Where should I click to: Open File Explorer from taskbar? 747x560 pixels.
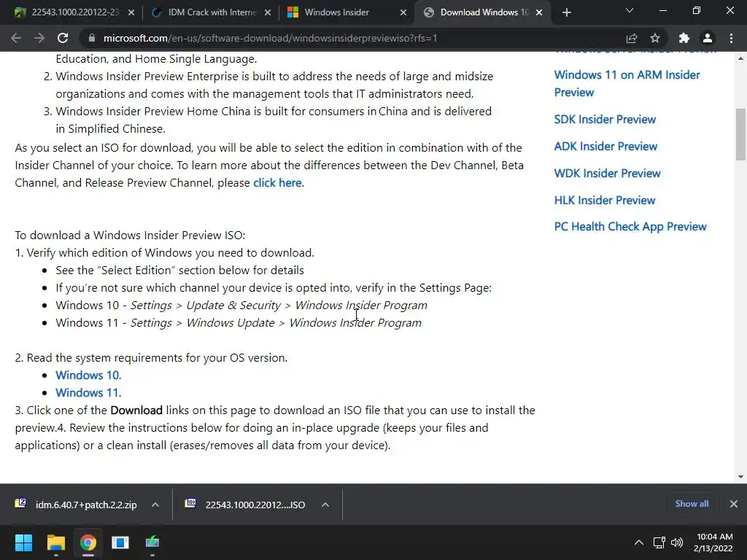click(x=55, y=542)
